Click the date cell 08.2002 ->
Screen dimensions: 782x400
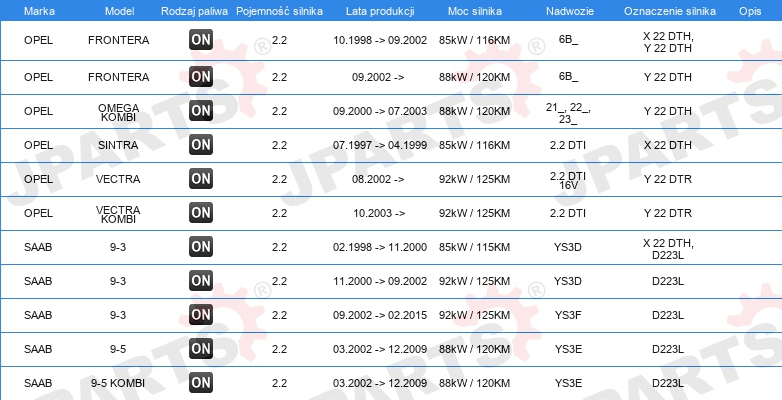point(379,179)
